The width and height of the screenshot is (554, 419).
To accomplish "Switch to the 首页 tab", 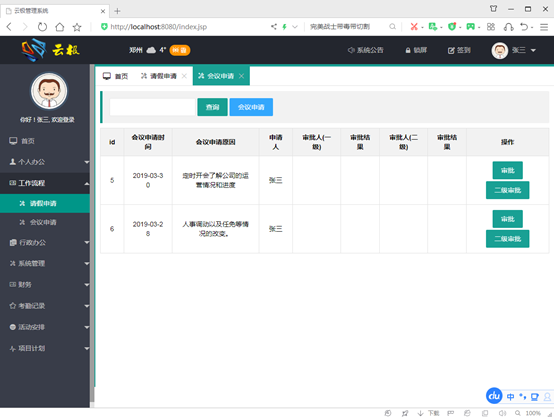I will (116, 76).
